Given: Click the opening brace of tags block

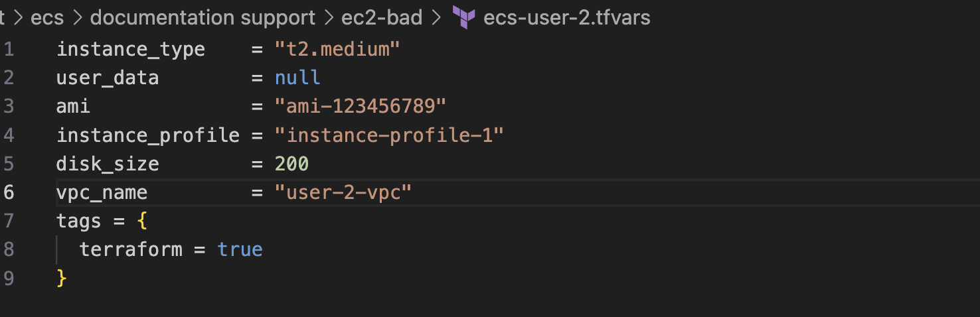Looking at the screenshot, I should [142, 221].
